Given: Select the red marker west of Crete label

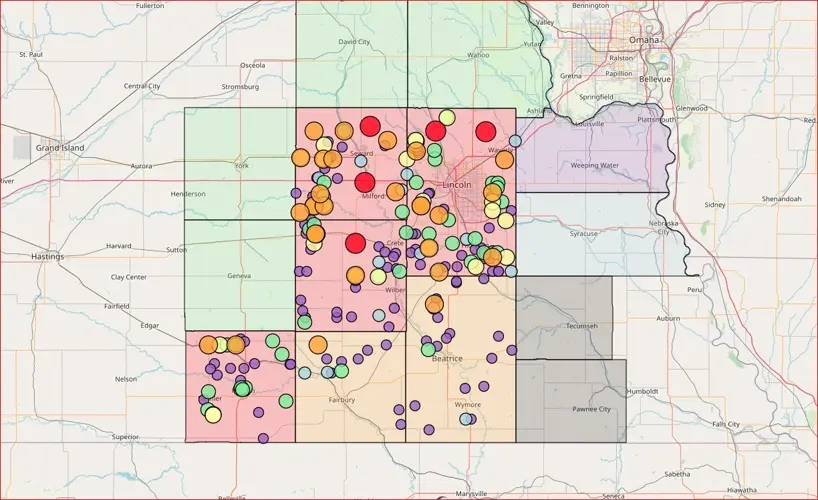Looking at the screenshot, I should pyautogui.click(x=356, y=243).
